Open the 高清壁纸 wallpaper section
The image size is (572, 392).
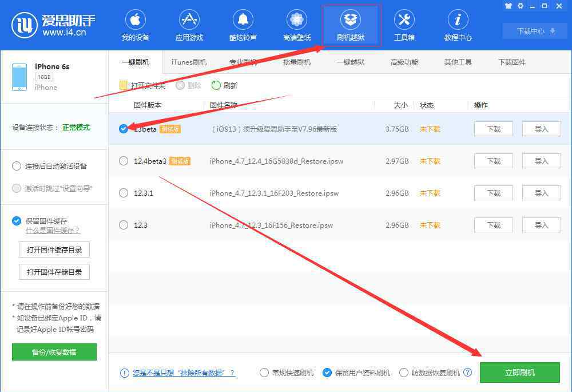click(296, 25)
